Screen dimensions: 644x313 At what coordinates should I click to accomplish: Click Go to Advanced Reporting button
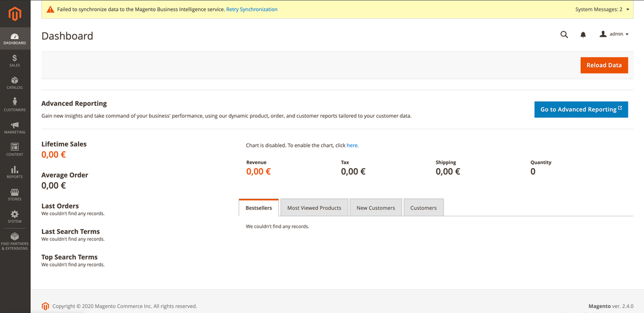[581, 109]
